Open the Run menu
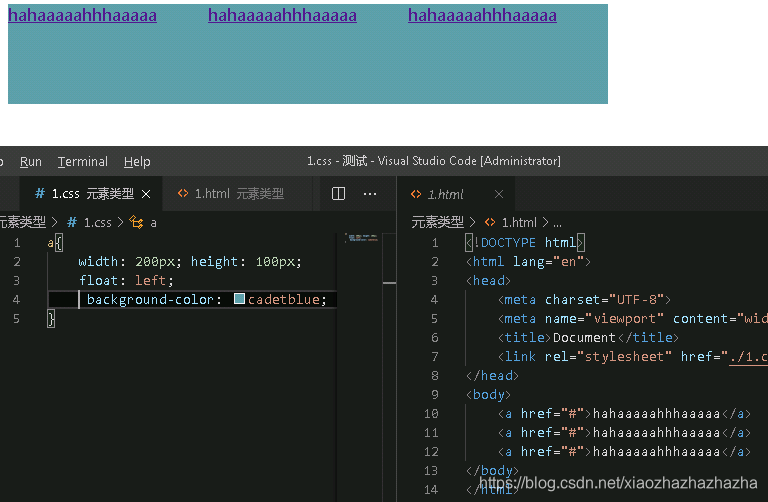 coord(30,162)
